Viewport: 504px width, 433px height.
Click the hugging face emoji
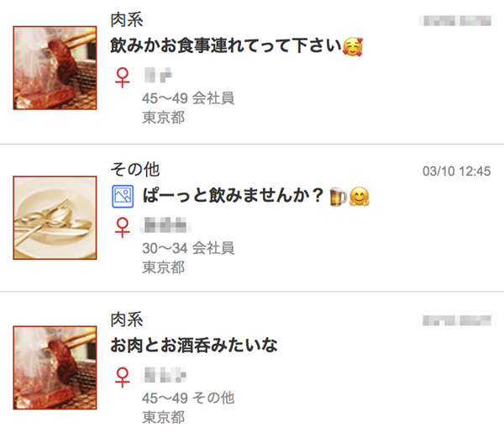coord(359,196)
